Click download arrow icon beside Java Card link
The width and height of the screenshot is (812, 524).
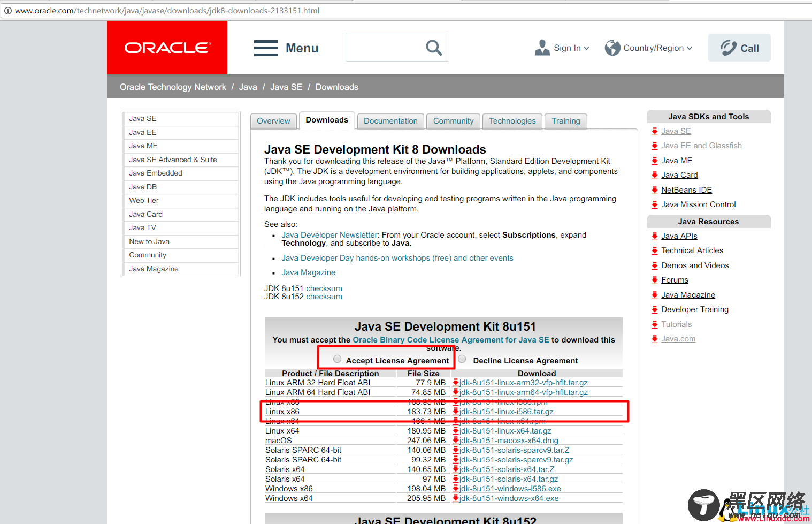pos(655,175)
